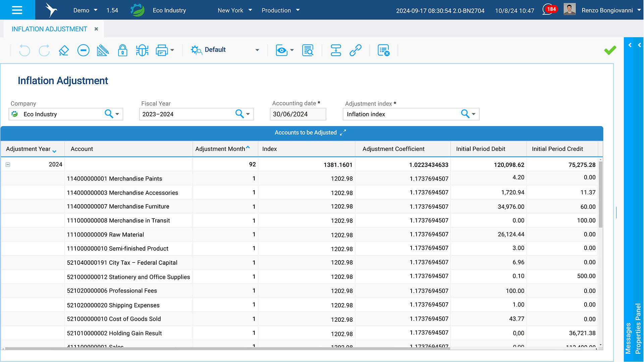Click the printer icon
The width and height of the screenshot is (644, 362).
click(x=162, y=50)
